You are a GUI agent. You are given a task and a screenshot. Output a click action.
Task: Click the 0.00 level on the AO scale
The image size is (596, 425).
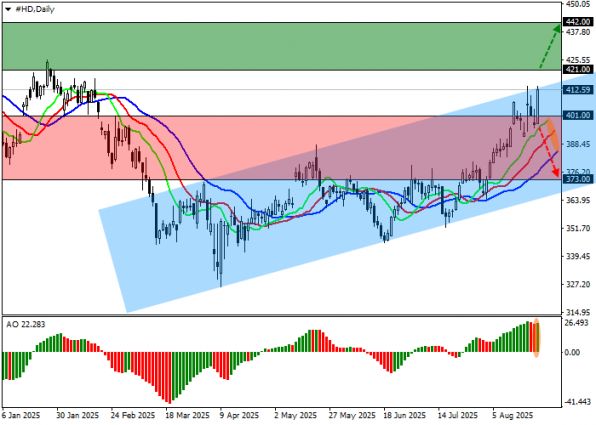(x=572, y=353)
